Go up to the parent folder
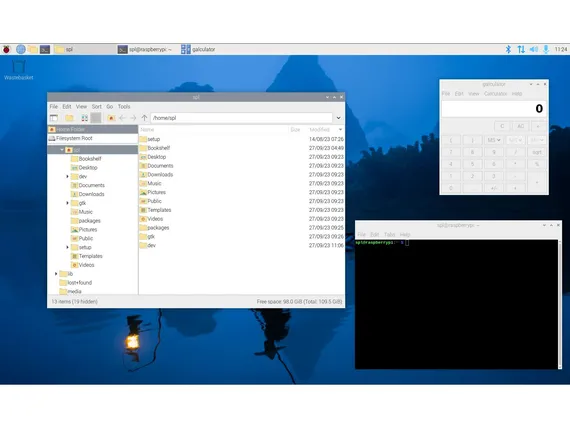Viewport: 570px width, 428px height. tap(144, 118)
